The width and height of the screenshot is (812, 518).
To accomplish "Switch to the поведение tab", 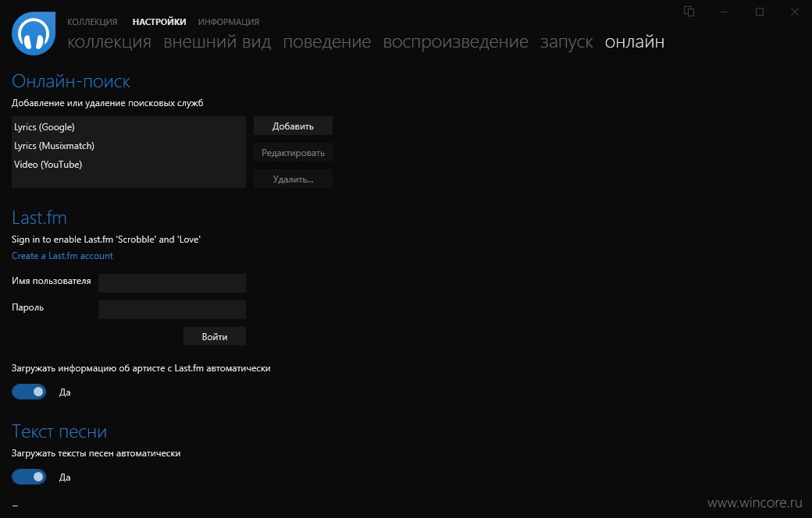I will tap(327, 41).
